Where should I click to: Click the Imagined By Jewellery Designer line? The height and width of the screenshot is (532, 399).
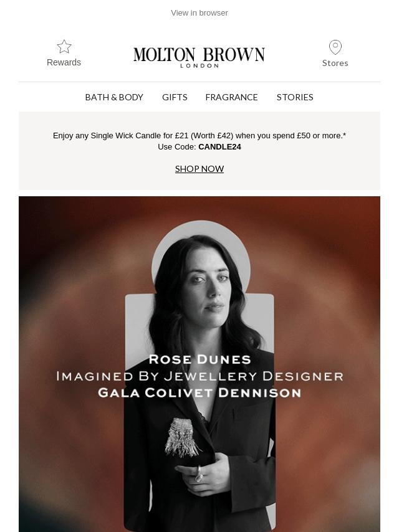click(199, 376)
